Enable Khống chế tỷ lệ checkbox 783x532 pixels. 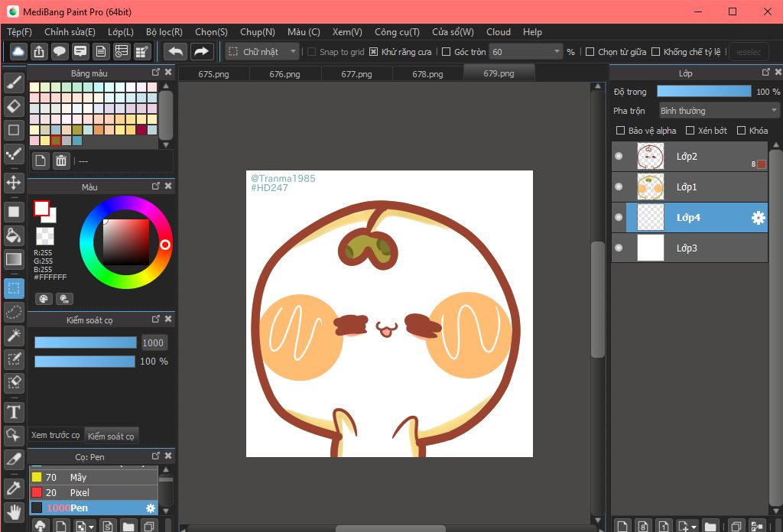point(655,52)
